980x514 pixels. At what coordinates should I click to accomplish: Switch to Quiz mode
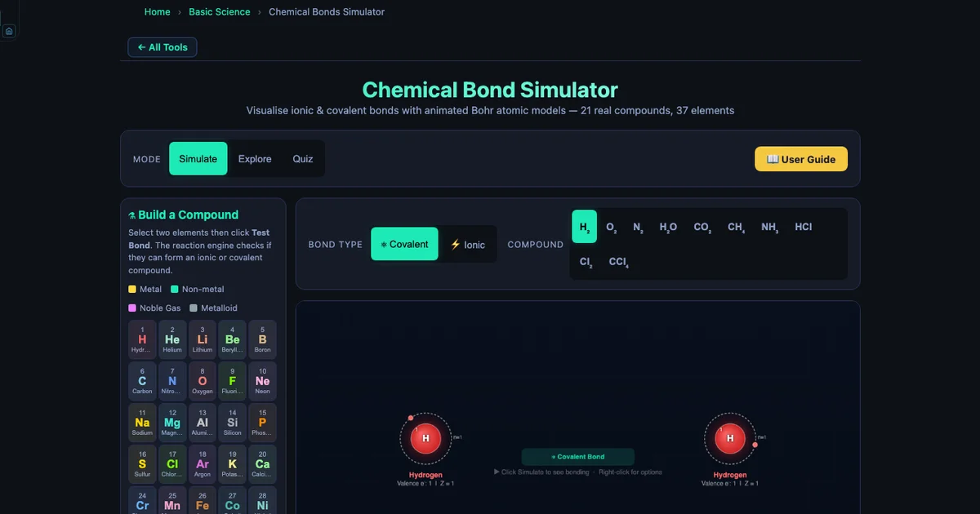tap(303, 158)
